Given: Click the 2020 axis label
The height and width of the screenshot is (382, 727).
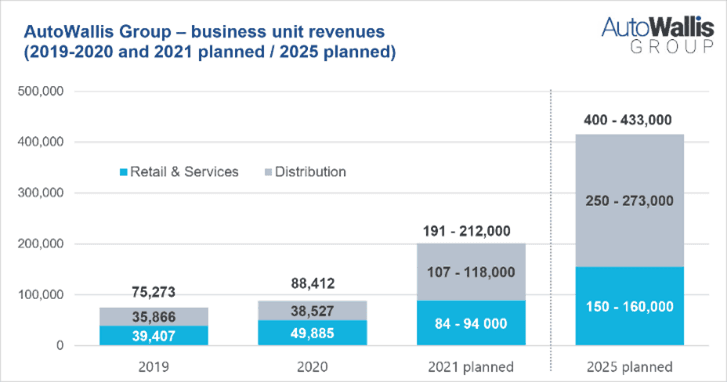Looking at the screenshot, I should (312, 367).
